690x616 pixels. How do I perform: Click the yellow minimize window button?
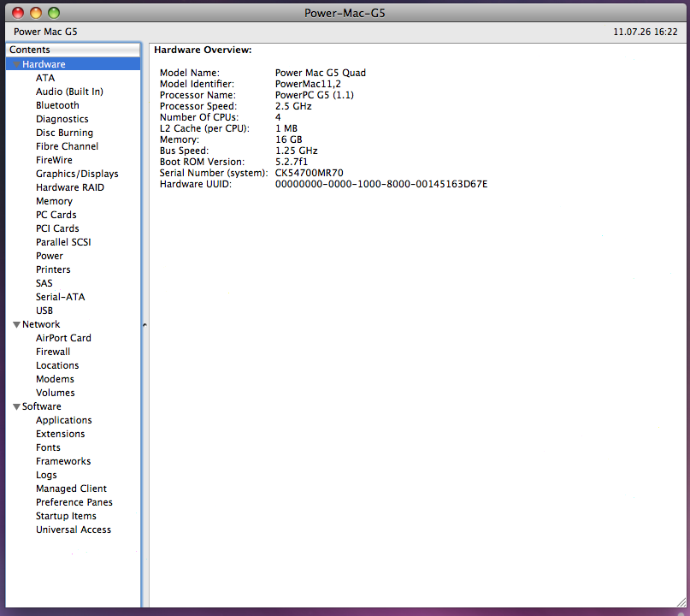(x=36, y=13)
